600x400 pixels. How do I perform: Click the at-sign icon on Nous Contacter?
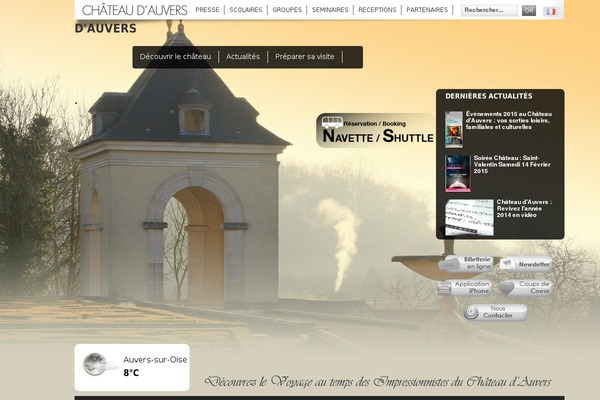tap(471, 313)
